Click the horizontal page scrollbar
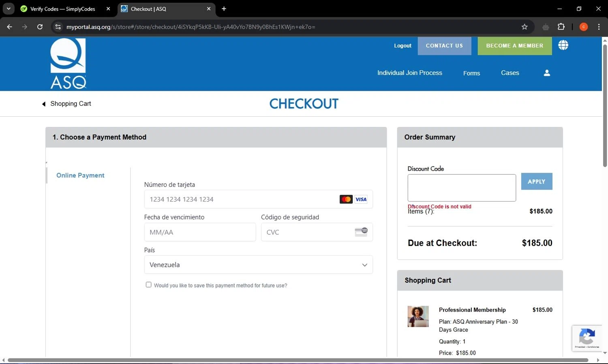608x364 pixels. pos(298,360)
